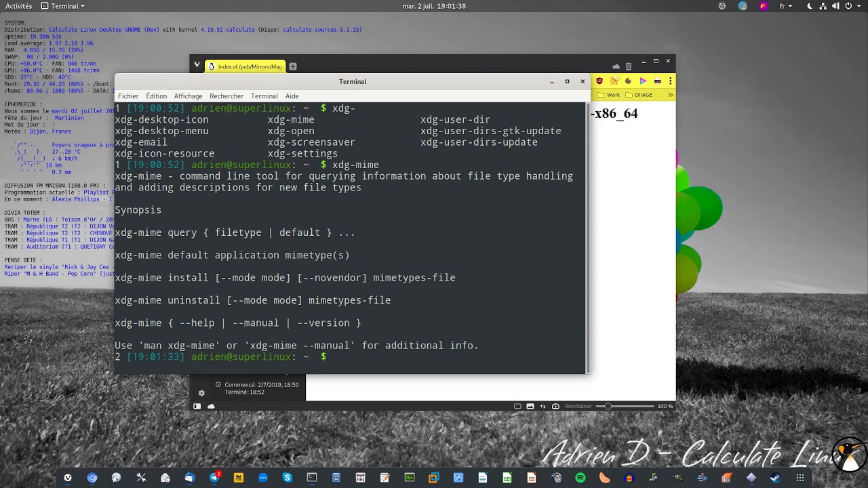Click Réinitialiser zoom button
The image size is (868, 488).
pyautogui.click(x=578, y=406)
